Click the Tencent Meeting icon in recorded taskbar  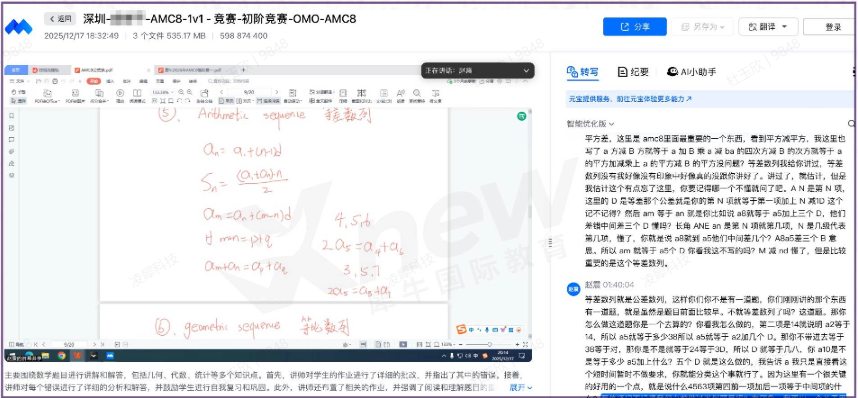tap(110, 356)
